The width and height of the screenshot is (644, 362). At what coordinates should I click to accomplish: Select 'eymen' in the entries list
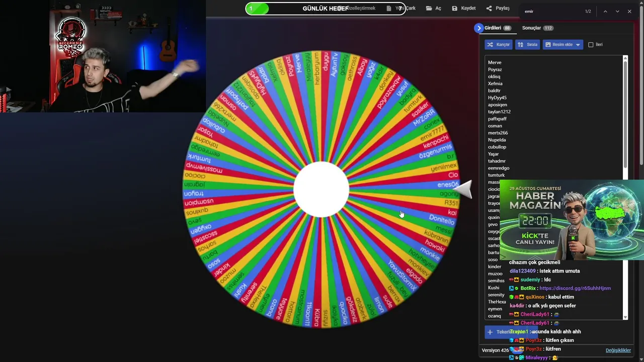495,309
